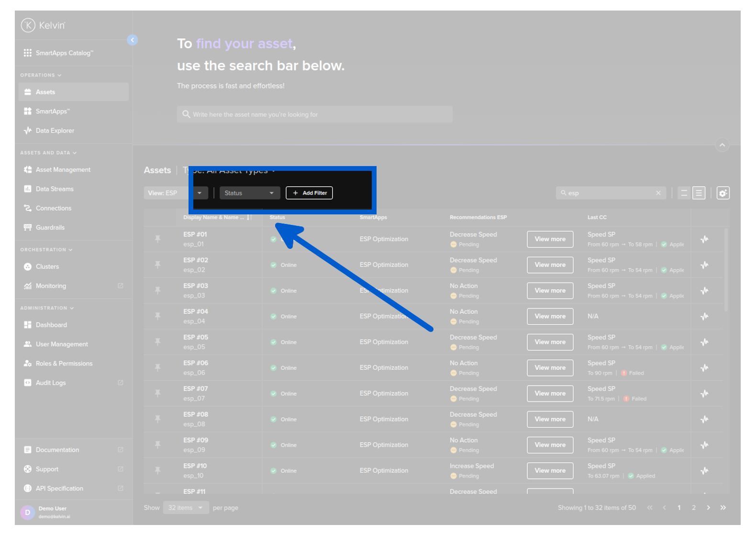Open Data Explorer in the sidebar

coord(55,131)
